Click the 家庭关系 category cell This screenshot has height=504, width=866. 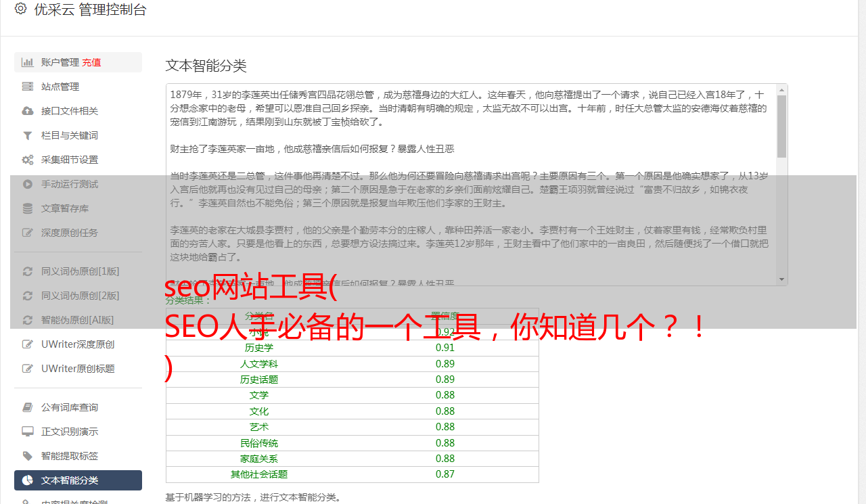point(259,459)
